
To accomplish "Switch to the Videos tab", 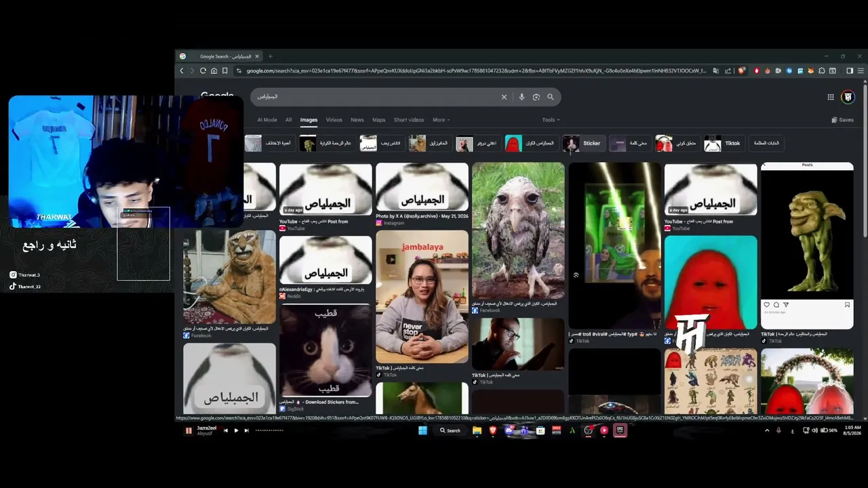I will pos(334,120).
